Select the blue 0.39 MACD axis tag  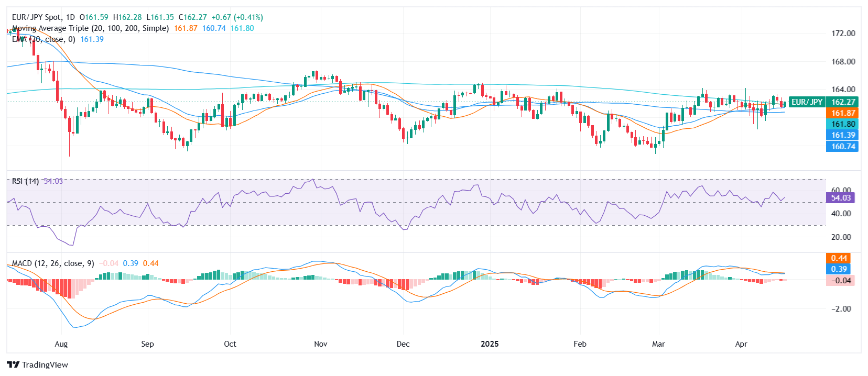coord(839,269)
